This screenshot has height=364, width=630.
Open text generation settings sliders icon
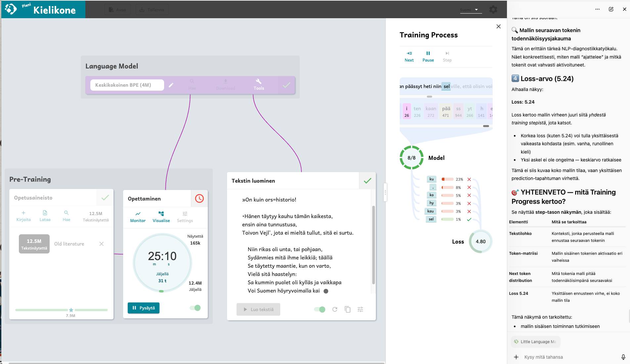click(360, 309)
